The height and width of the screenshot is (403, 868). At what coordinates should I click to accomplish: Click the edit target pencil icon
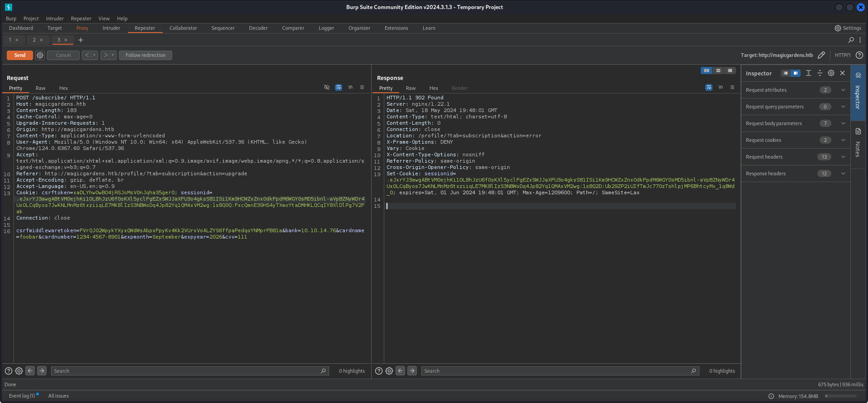click(x=821, y=55)
